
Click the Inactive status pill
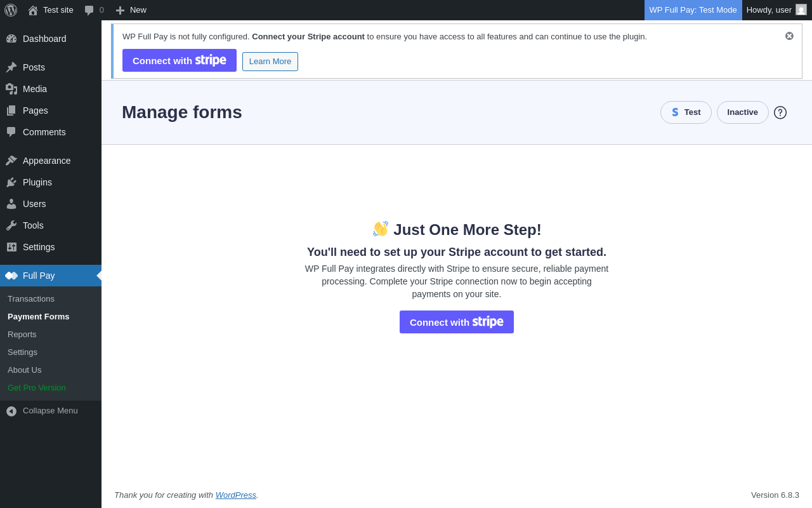(x=743, y=112)
